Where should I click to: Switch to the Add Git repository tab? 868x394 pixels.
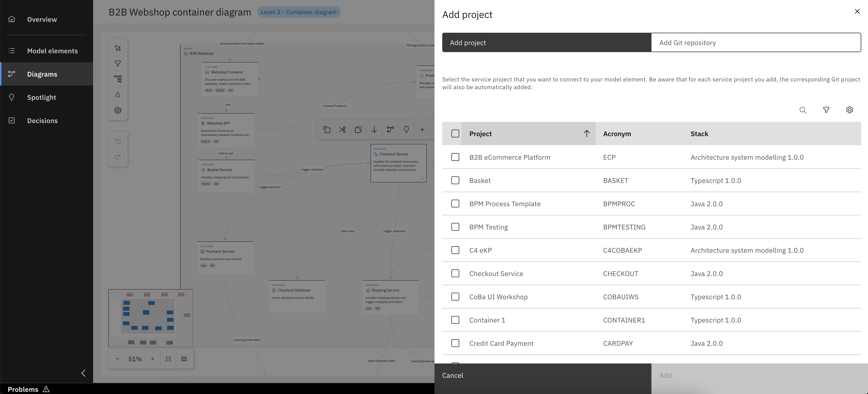tap(756, 43)
